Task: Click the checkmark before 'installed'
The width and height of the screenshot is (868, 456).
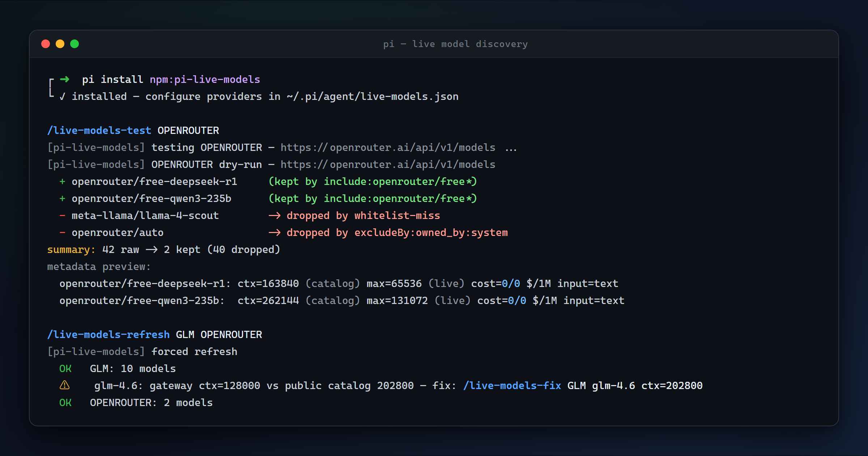Action: 63,97
